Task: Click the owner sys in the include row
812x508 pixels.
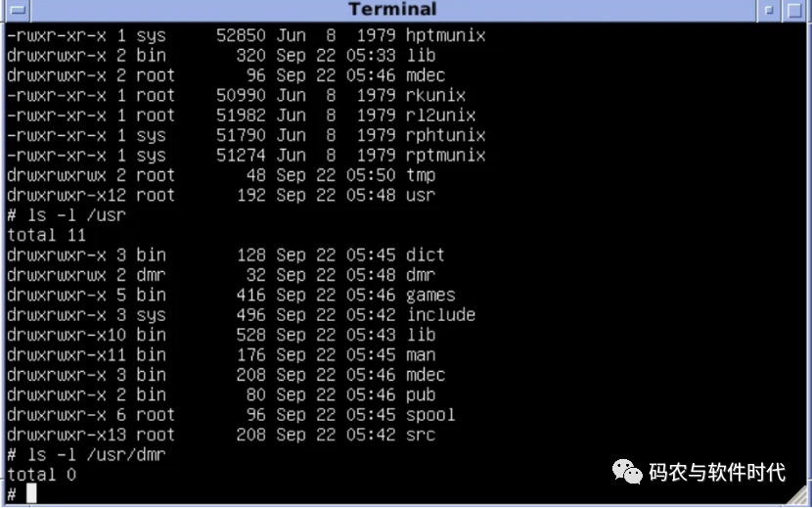Action: tap(151, 316)
